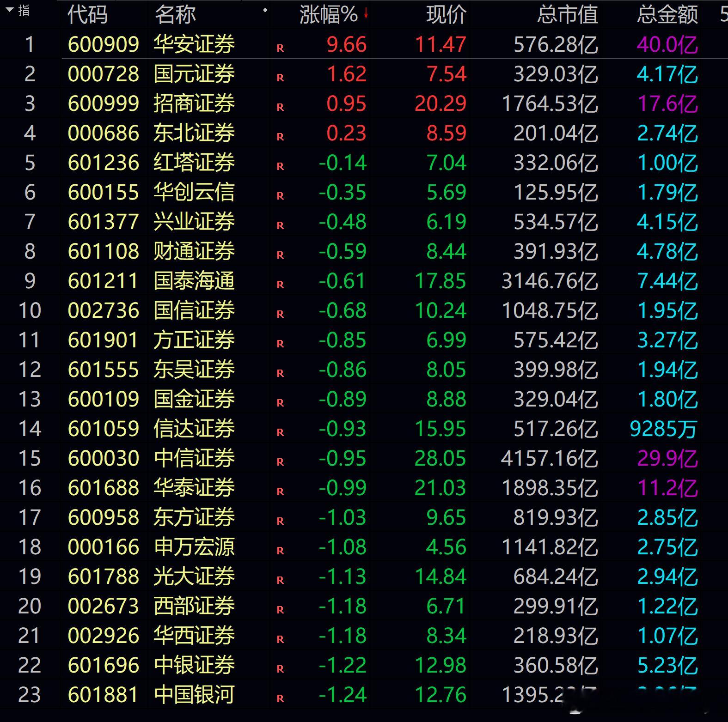Sort by the 代码 column header

[88, 14]
